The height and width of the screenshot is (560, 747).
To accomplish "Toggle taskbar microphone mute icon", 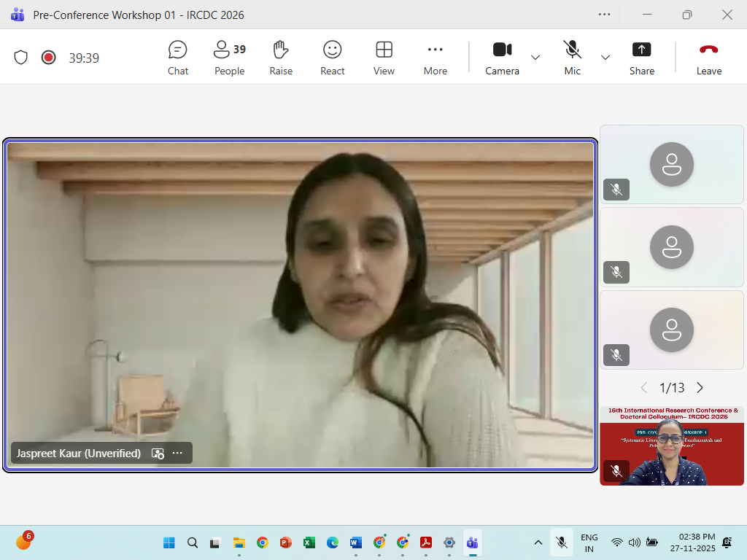I will click(561, 542).
